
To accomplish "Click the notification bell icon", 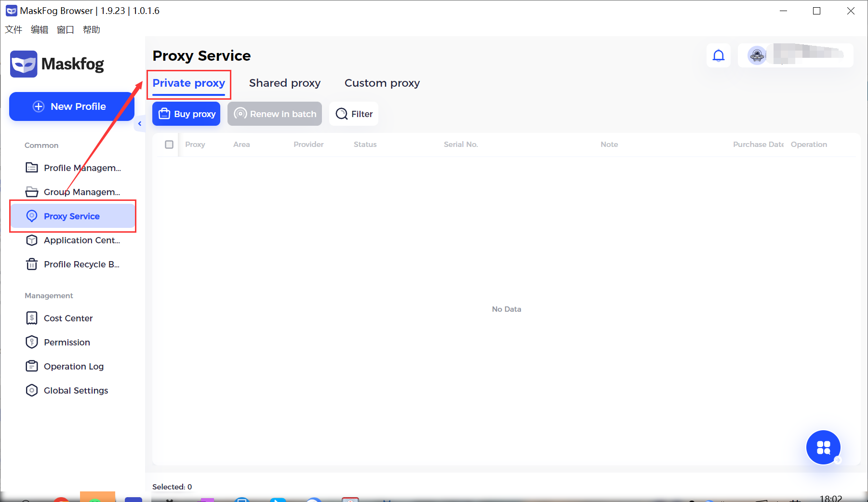I will pos(719,55).
